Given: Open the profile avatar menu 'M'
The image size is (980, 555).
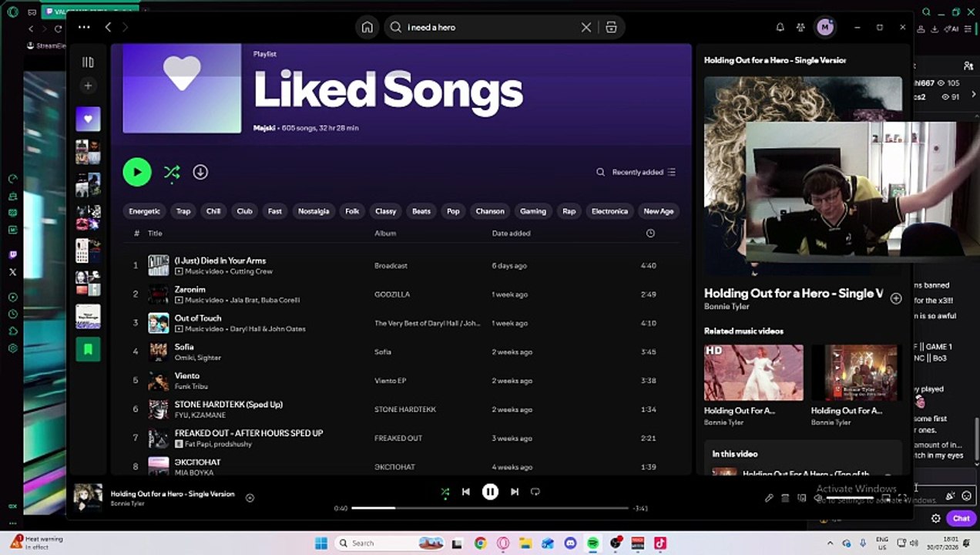Looking at the screenshot, I should pos(825,27).
